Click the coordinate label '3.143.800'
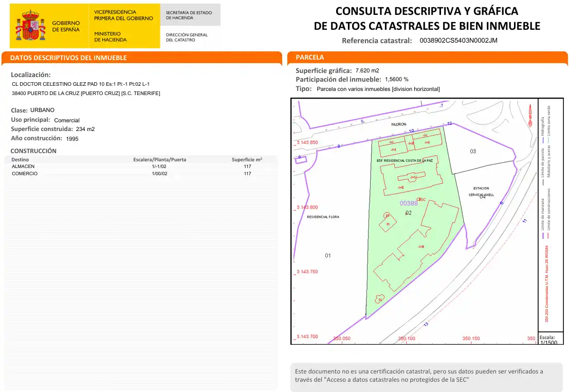 coord(307,208)
